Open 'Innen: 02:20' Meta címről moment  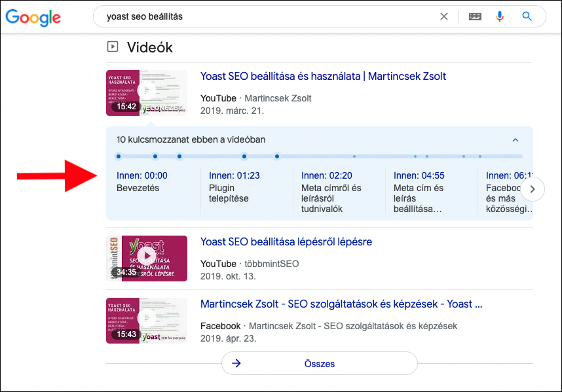pyautogui.click(x=326, y=175)
